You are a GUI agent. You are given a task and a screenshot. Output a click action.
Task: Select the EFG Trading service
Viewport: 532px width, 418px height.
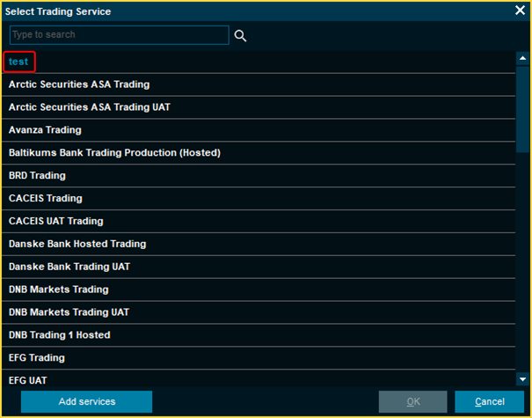tap(259, 357)
